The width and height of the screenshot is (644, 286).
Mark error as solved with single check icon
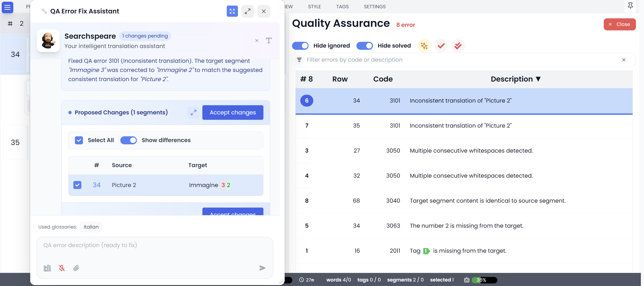[441, 46]
